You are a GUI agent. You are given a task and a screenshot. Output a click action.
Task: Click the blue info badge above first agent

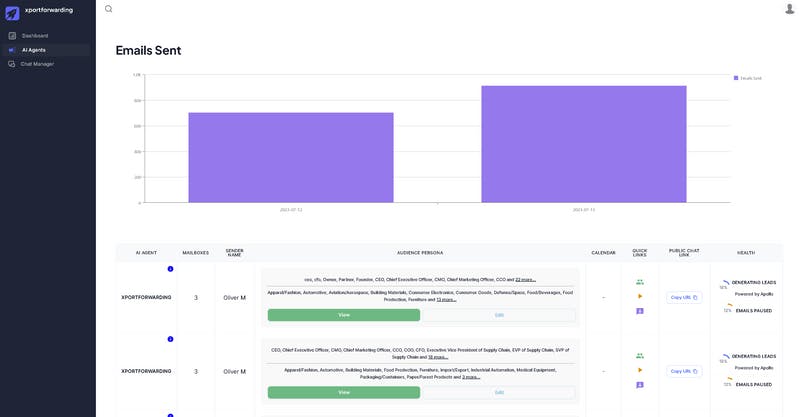pyautogui.click(x=170, y=269)
